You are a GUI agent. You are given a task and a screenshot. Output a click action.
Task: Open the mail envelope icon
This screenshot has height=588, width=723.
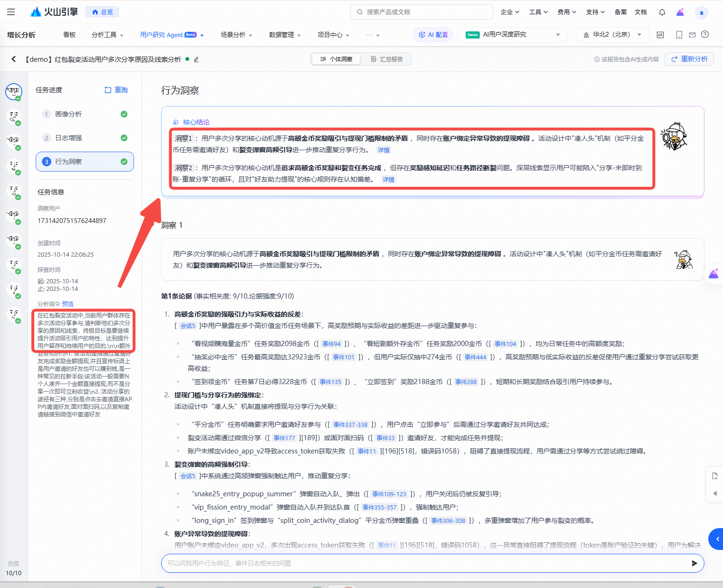692,35
